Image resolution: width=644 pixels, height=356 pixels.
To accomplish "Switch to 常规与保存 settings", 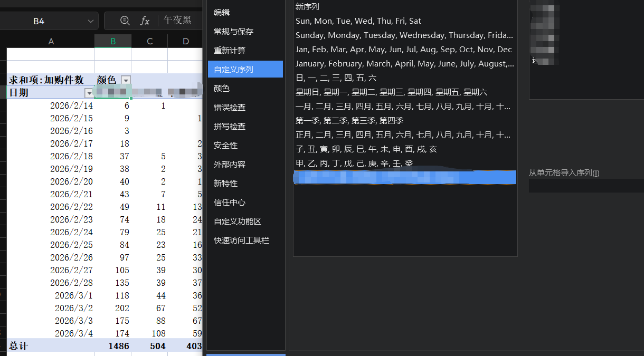I will [x=233, y=31].
